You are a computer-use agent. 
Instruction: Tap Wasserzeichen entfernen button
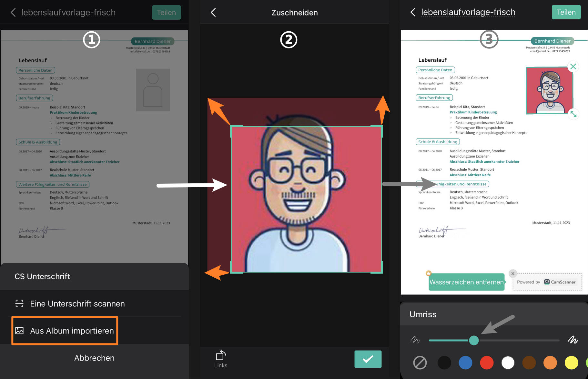click(x=466, y=282)
